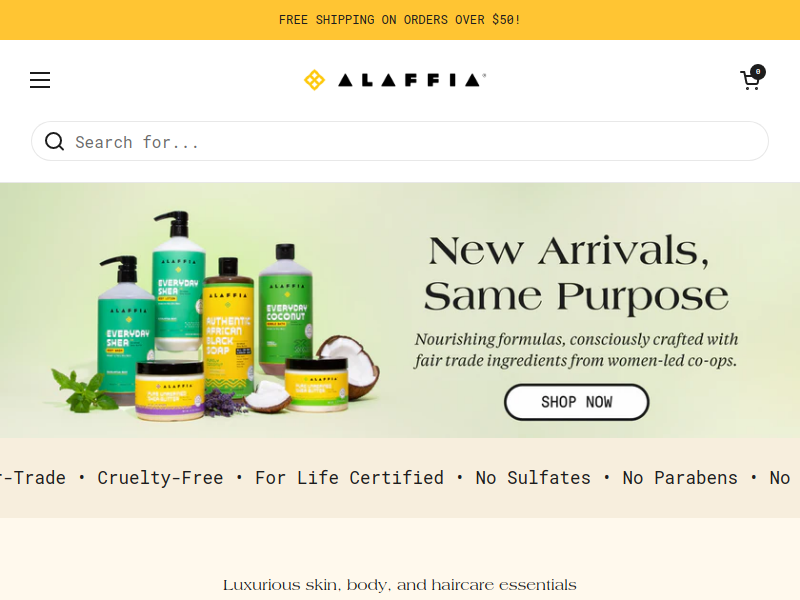The height and width of the screenshot is (600, 800).
Task: Click the 'No Parabens' ticker text
Action: tap(680, 478)
